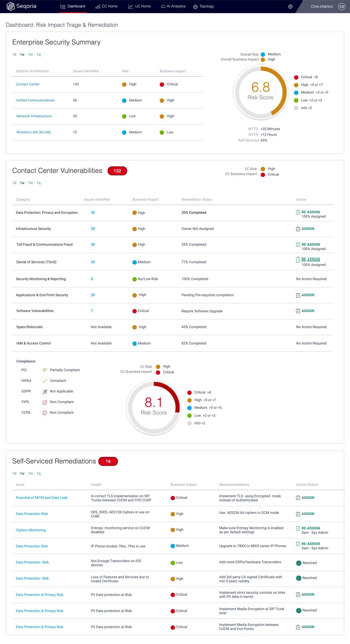
Task: Open the Network Infrastructure link
Action: [34, 116]
